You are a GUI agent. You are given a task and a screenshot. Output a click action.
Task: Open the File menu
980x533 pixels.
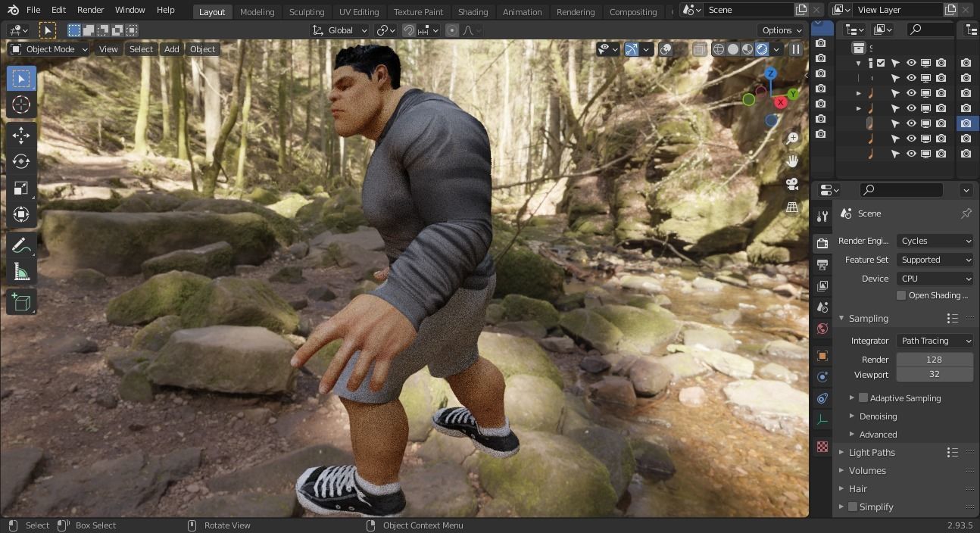pos(33,10)
